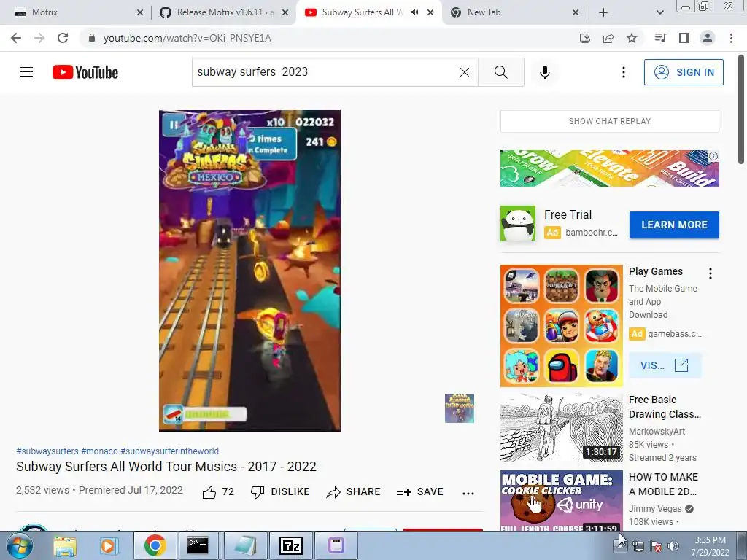747x560 pixels.
Task: Go back in browser history
Action: click(16, 38)
